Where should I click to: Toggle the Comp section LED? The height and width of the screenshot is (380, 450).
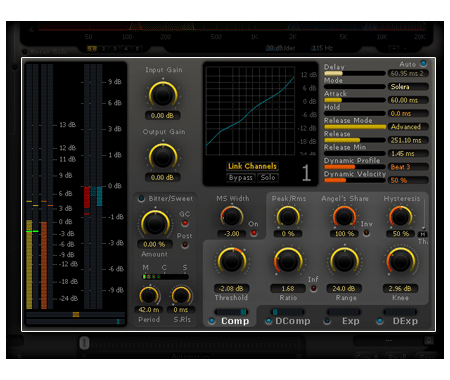pos(211,321)
